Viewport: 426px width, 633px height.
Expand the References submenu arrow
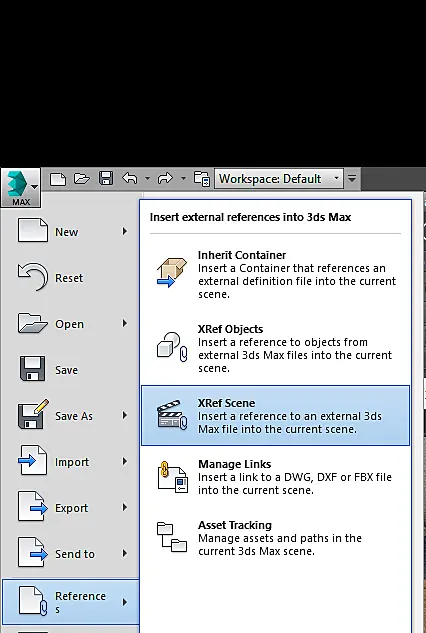(125, 602)
